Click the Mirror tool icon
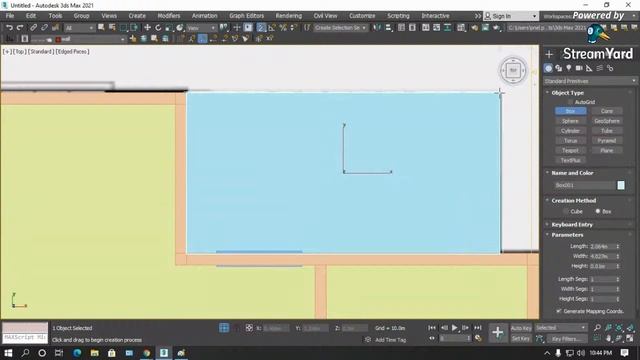 [377, 28]
